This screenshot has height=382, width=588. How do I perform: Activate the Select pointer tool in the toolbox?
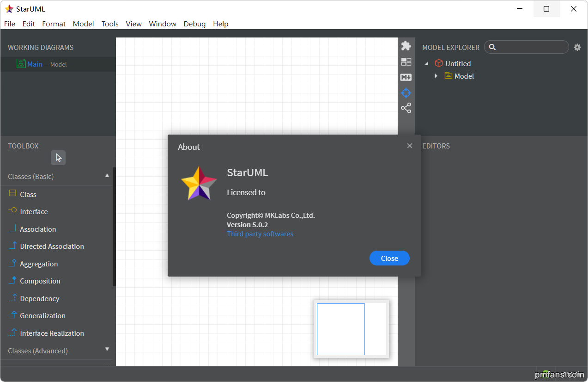pos(58,158)
